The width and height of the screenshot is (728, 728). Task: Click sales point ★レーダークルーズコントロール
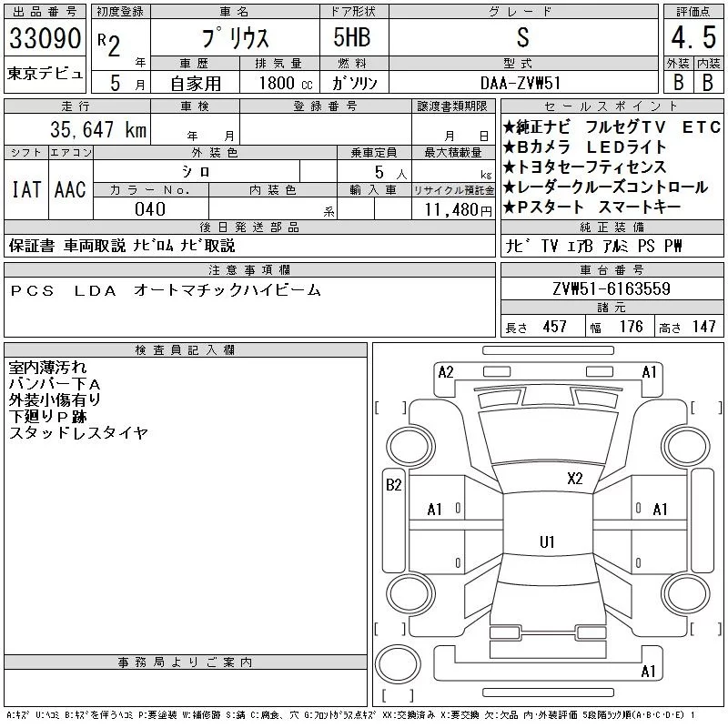pos(605,187)
